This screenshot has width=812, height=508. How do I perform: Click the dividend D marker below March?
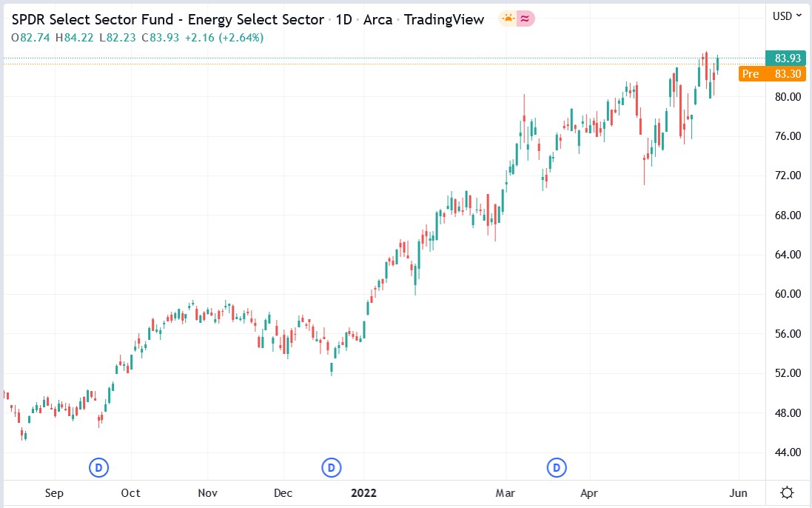(556, 467)
